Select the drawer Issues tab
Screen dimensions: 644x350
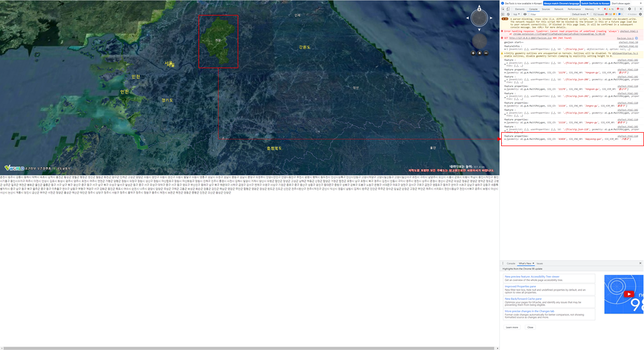click(x=540, y=263)
